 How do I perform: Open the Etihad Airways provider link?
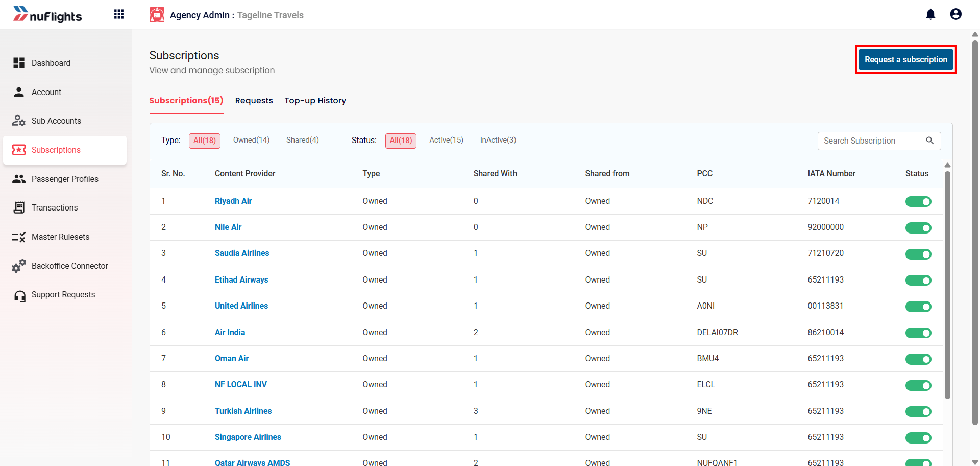pyautogui.click(x=241, y=279)
